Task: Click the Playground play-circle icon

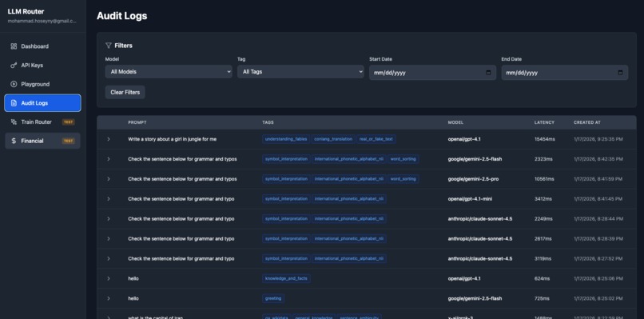Action: tap(14, 84)
